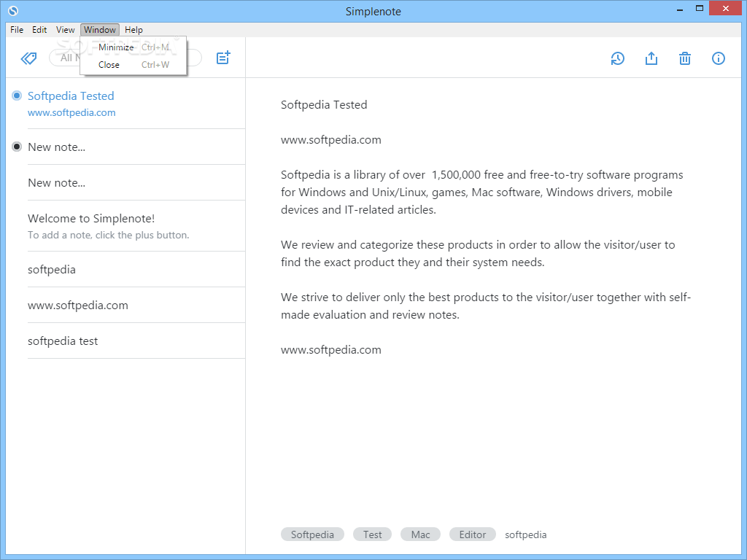Create a new note with plus icon
Screen dimensions: 747x560
223,58
